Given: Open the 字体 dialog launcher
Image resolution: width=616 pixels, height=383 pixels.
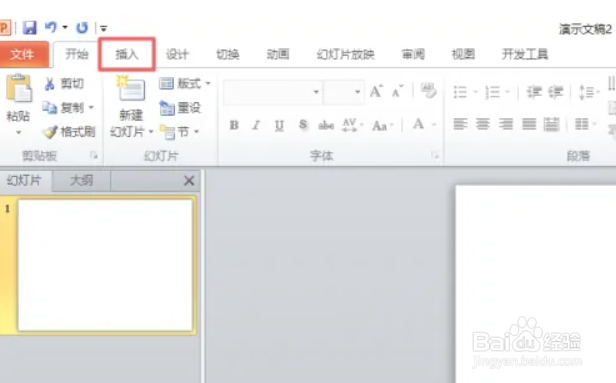Looking at the screenshot, I should [x=435, y=156].
